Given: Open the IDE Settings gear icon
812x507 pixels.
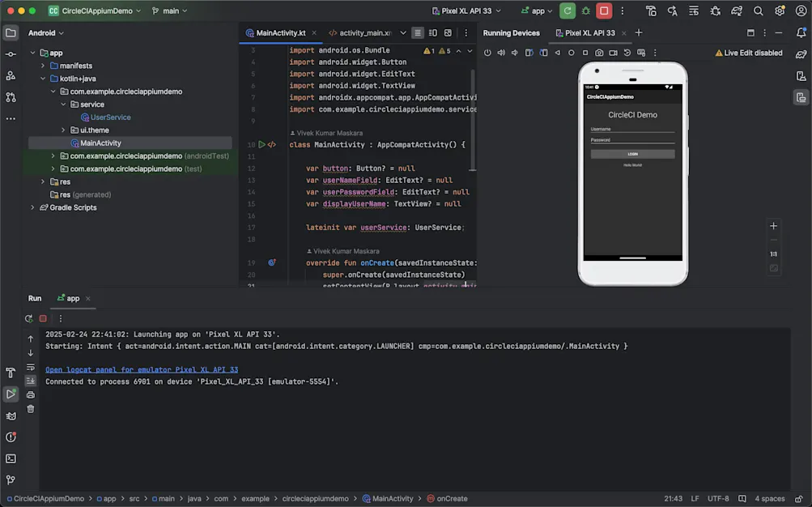Looking at the screenshot, I should coord(780,11).
